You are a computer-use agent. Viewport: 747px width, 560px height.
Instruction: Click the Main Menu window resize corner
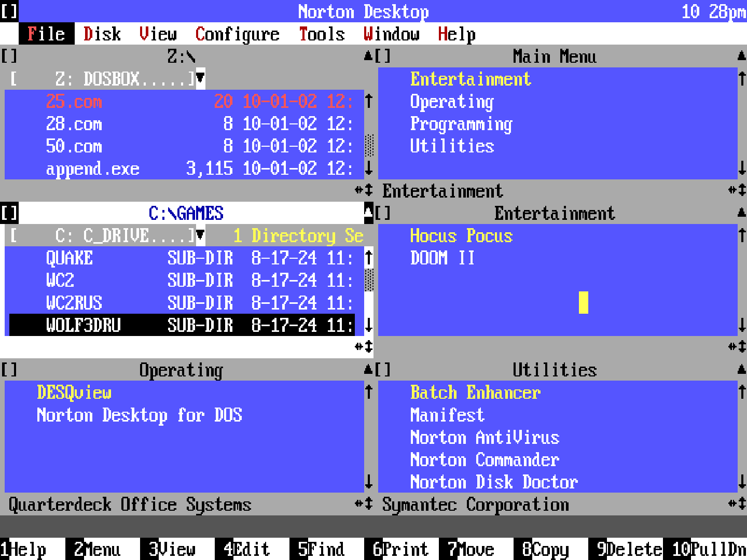pyautogui.click(x=738, y=190)
